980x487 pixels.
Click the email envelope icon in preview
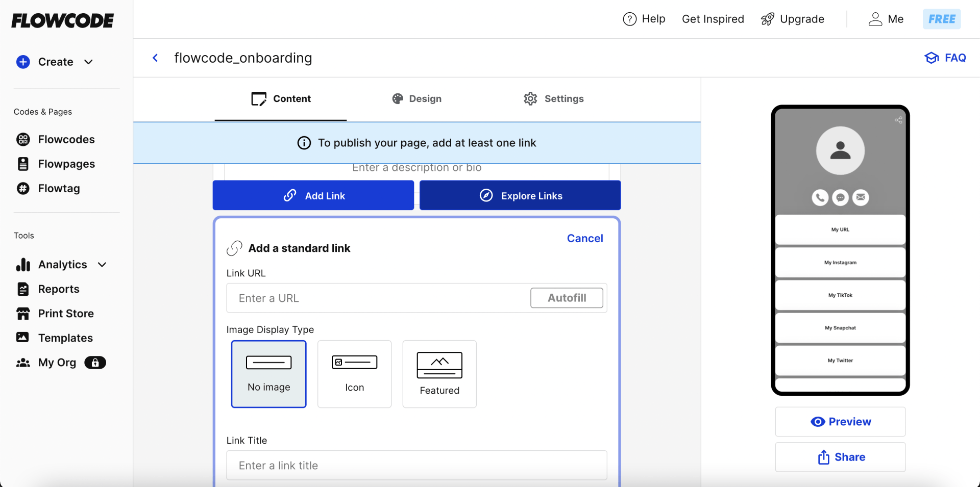coord(861,197)
